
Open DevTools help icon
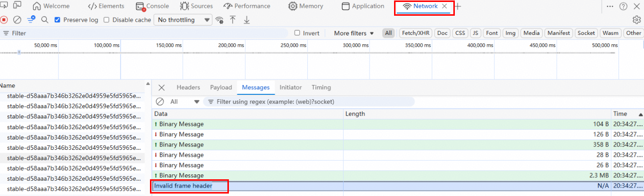[x=623, y=6]
